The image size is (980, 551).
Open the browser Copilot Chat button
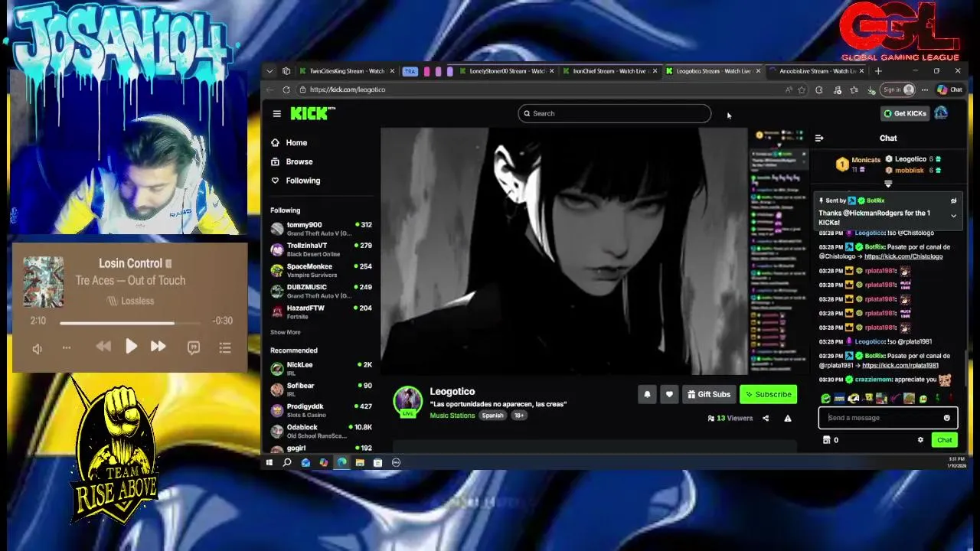[950, 90]
